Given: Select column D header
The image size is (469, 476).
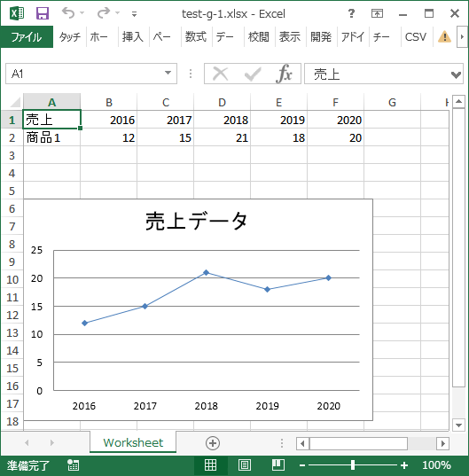Looking at the screenshot, I should point(223,102).
